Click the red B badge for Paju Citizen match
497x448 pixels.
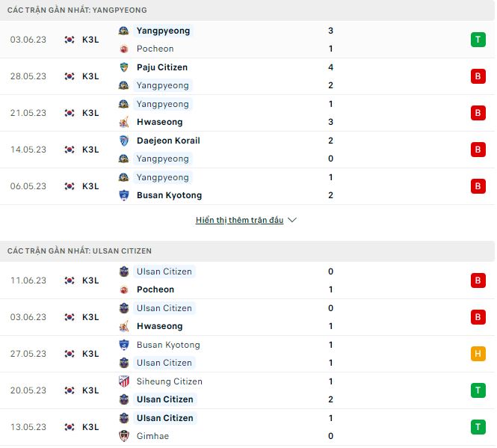point(478,76)
